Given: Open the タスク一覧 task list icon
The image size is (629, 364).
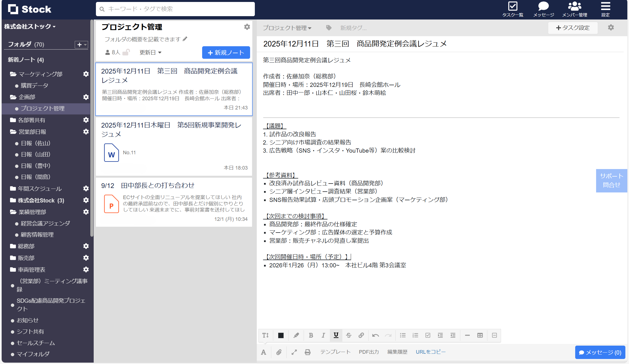Looking at the screenshot, I should (x=513, y=8).
